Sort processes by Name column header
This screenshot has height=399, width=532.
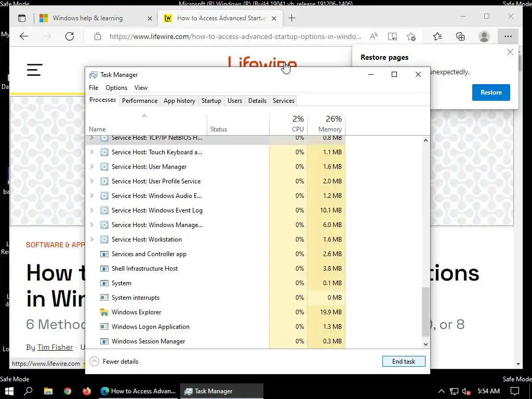(146, 125)
